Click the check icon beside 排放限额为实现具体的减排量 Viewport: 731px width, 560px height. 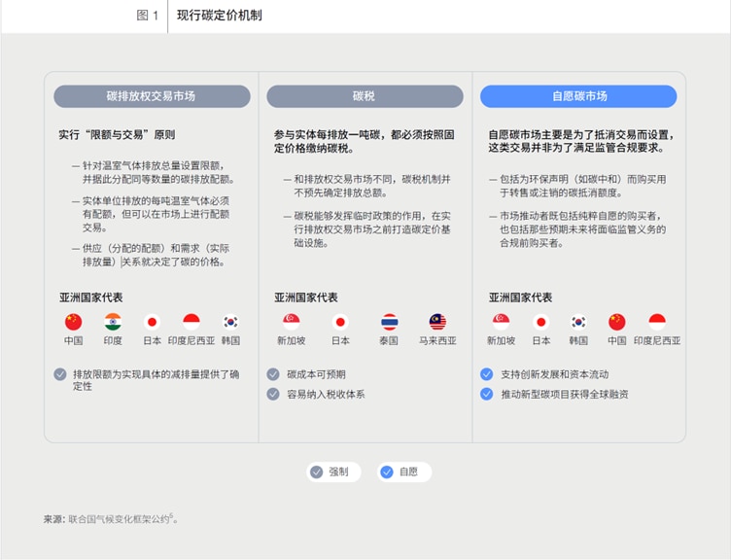(60, 374)
